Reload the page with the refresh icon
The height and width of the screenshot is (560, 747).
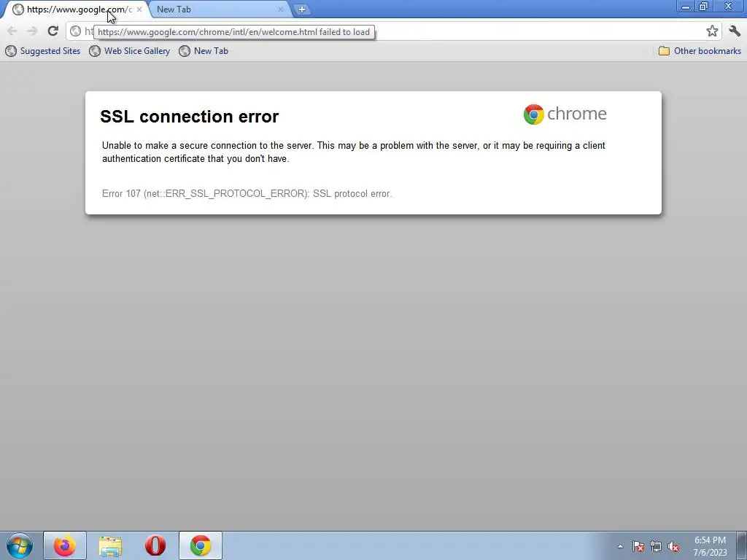click(53, 31)
